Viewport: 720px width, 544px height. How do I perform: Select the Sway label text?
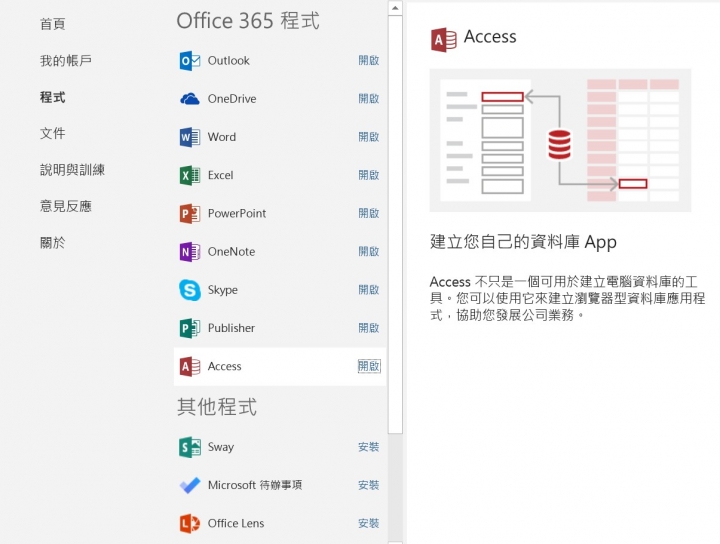[221, 447]
